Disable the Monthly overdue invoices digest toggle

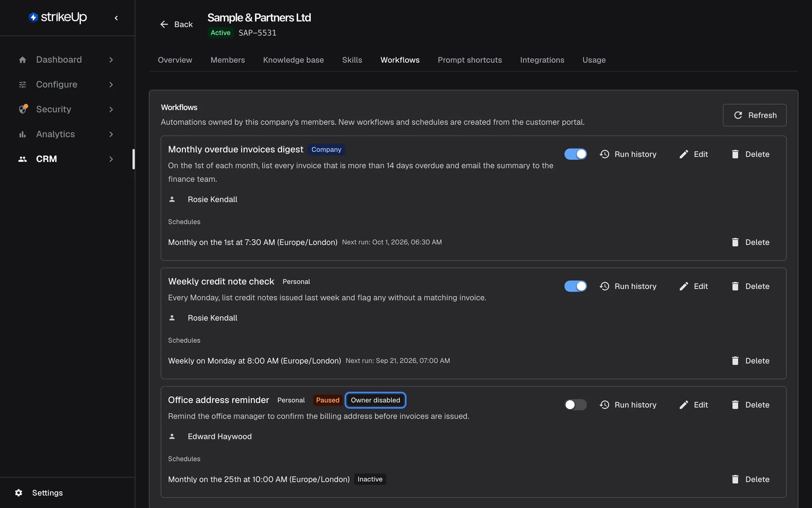pyautogui.click(x=576, y=154)
